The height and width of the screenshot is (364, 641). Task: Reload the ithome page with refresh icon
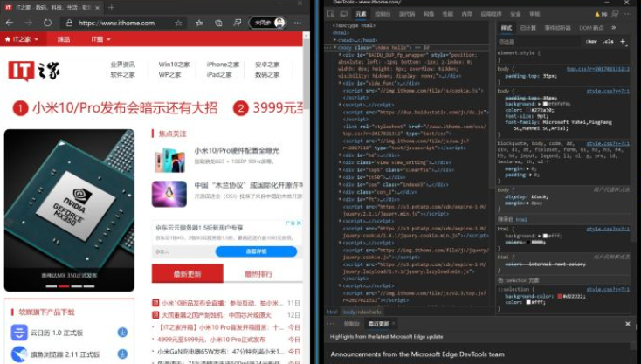[x=47, y=23]
